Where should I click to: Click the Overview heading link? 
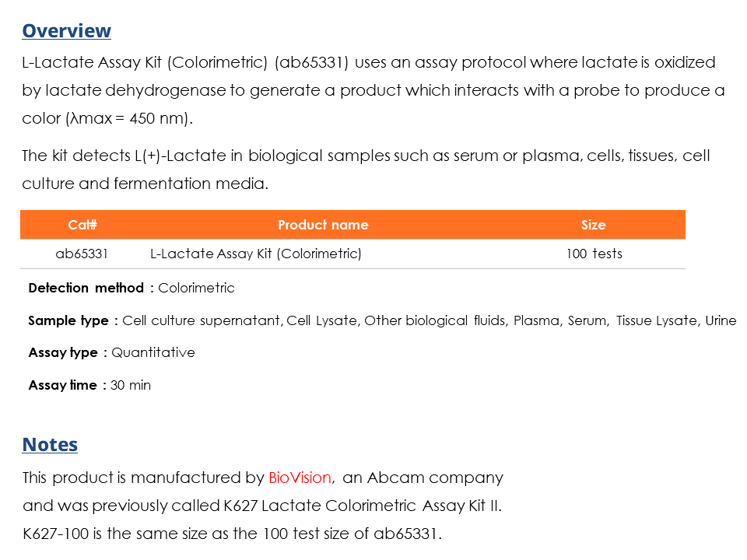pos(67,31)
